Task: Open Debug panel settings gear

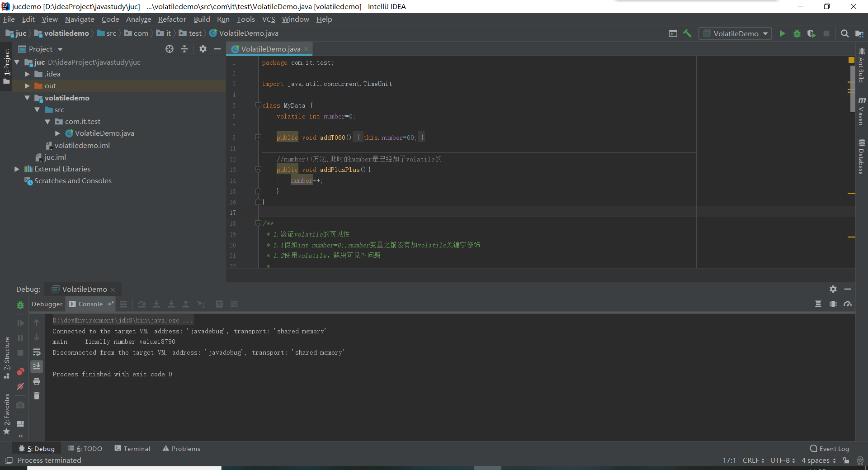Action: click(833, 289)
